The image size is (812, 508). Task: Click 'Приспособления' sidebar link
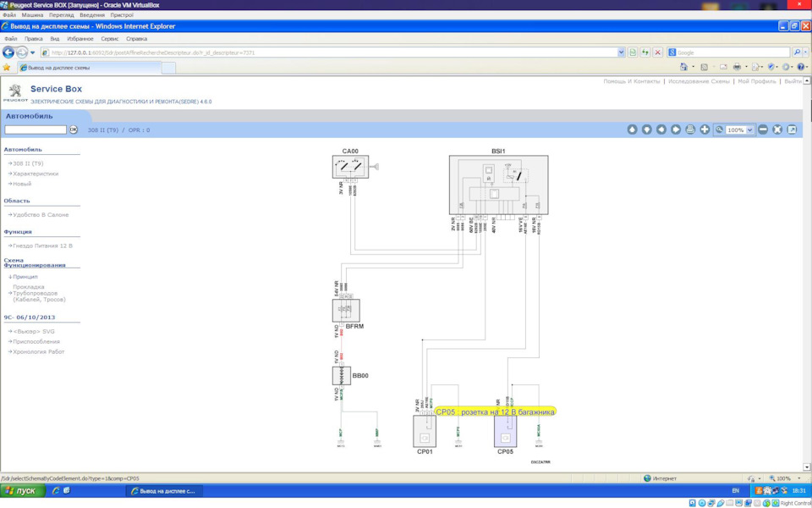click(36, 341)
